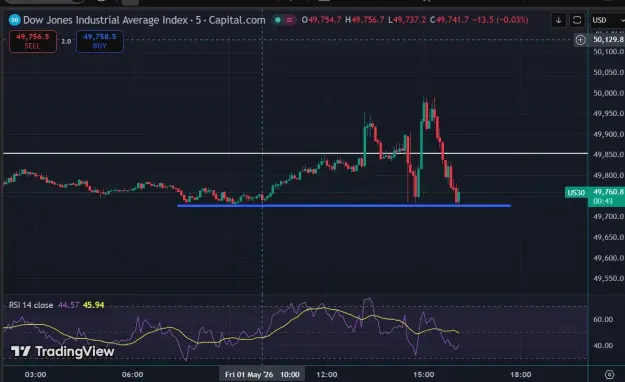Click the BUY 49,758.5 button
This screenshot has height=382, width=625.
[100, 41]
